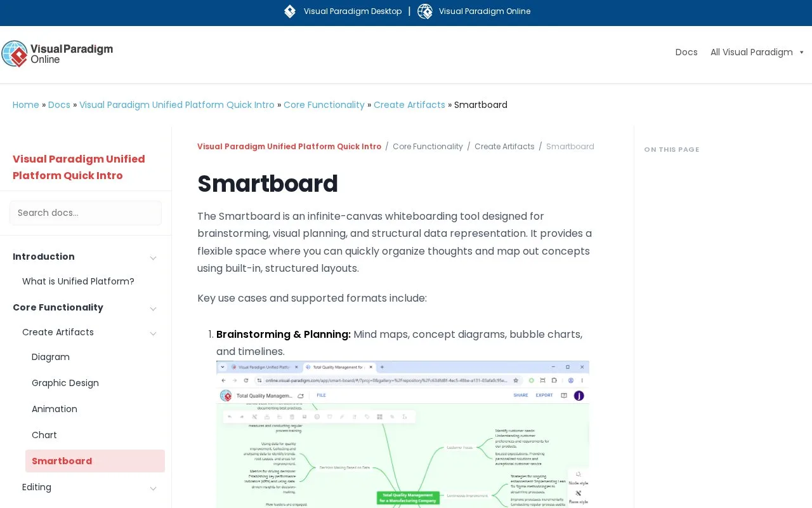Open Visual Paradigm Unified Platform Quick Intro breadcrumb
The image size is (812, 508).
click(177, 105)
